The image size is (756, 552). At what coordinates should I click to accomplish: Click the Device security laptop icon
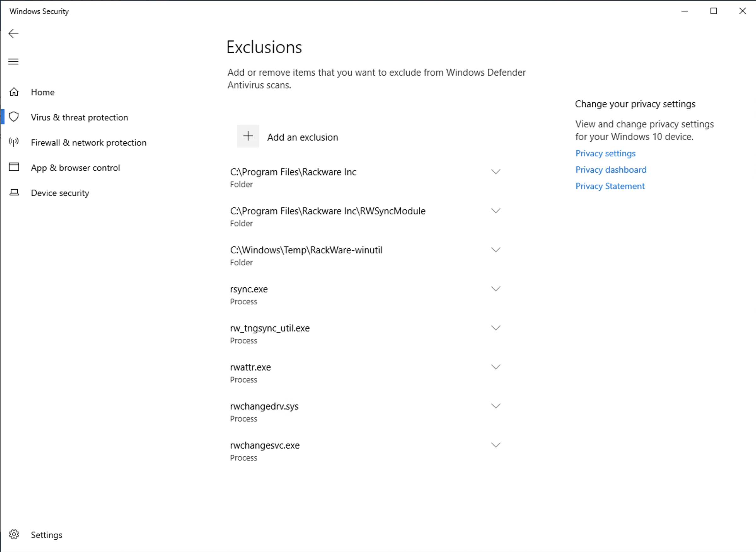(x=14, y=193)
